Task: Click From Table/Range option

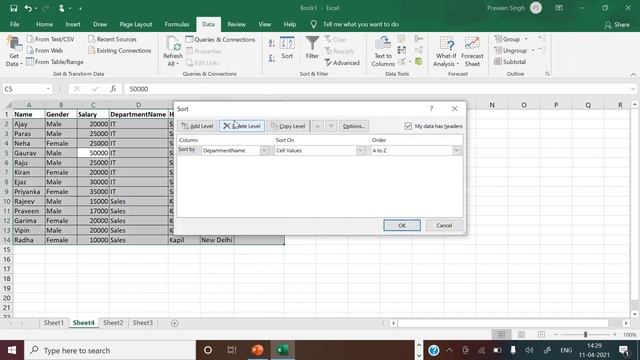Action: click(x=55, y=62)
